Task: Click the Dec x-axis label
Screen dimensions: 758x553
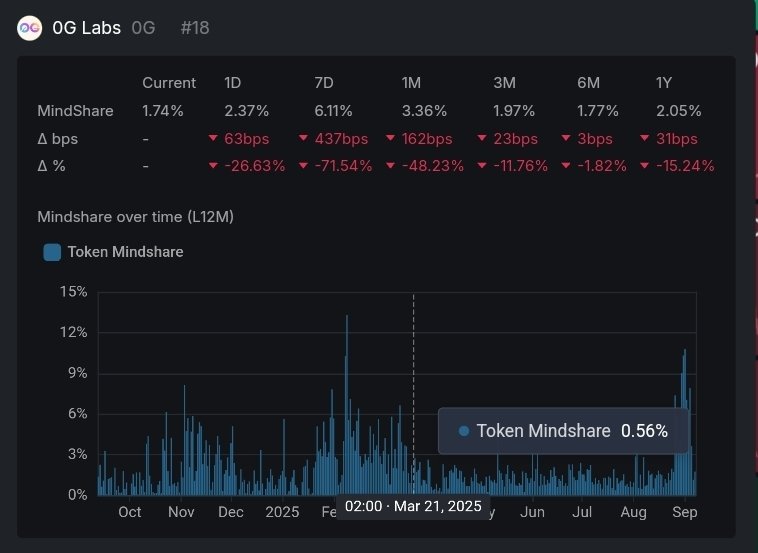Action: [231, 512]
